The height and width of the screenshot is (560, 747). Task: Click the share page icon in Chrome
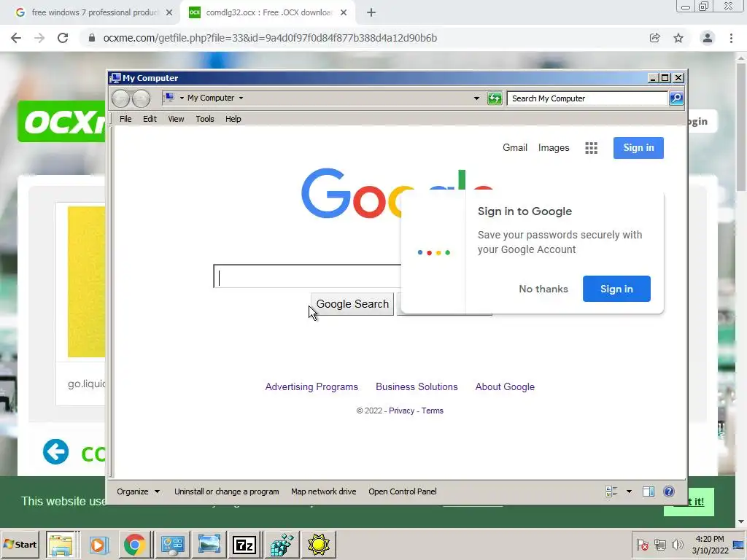[x=655, y=38]
